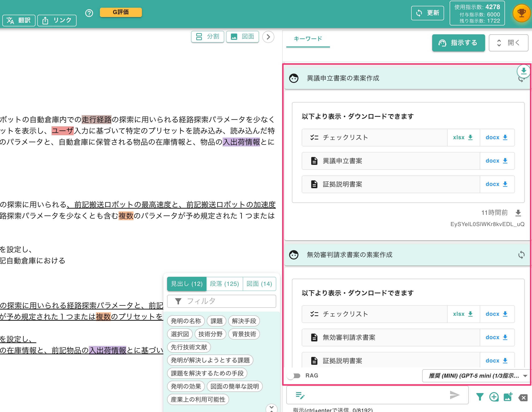This screenshot has height=412, width=532.
Task: Click the instruction text input field
Action: pos(377,395)
